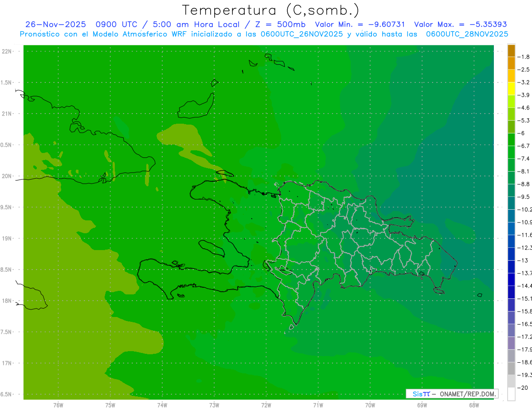
Task: Click the '71W' longitude axis label
Action: (x=318, y=405)
